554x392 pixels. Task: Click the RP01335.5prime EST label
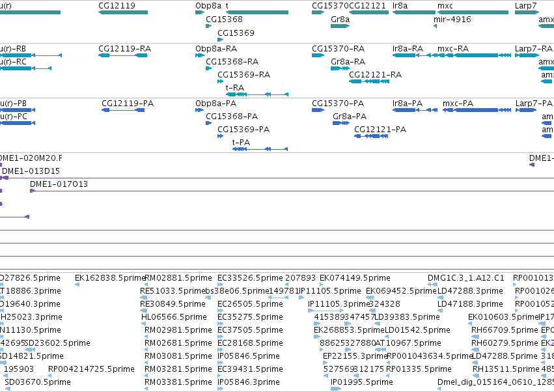419,369
